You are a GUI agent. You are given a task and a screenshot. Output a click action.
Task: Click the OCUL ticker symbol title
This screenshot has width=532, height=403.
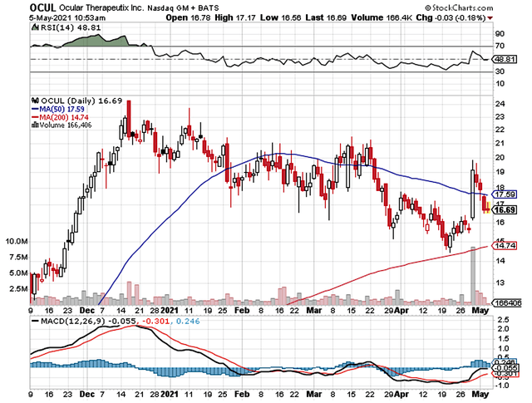42,7
